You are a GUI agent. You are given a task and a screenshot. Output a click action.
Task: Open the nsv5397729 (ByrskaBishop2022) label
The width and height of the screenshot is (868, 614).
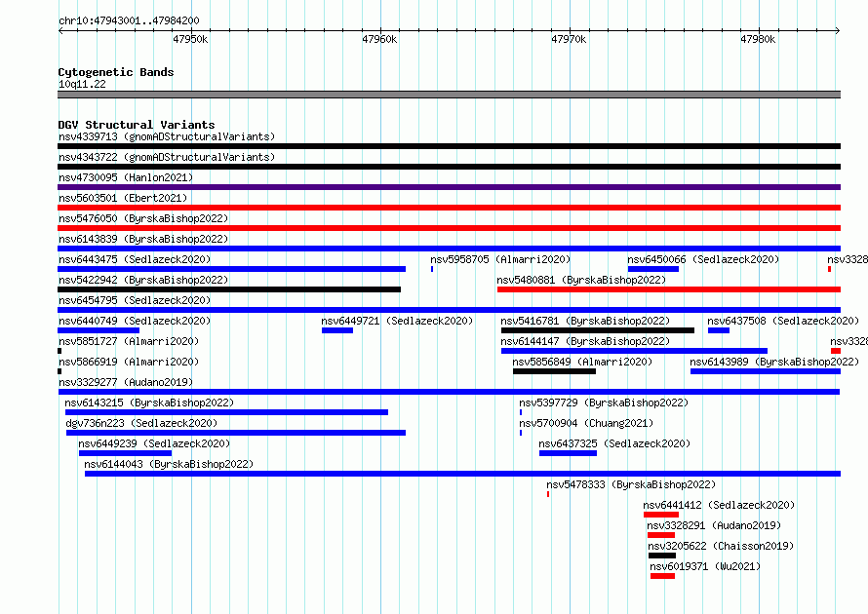click(604, 403)
